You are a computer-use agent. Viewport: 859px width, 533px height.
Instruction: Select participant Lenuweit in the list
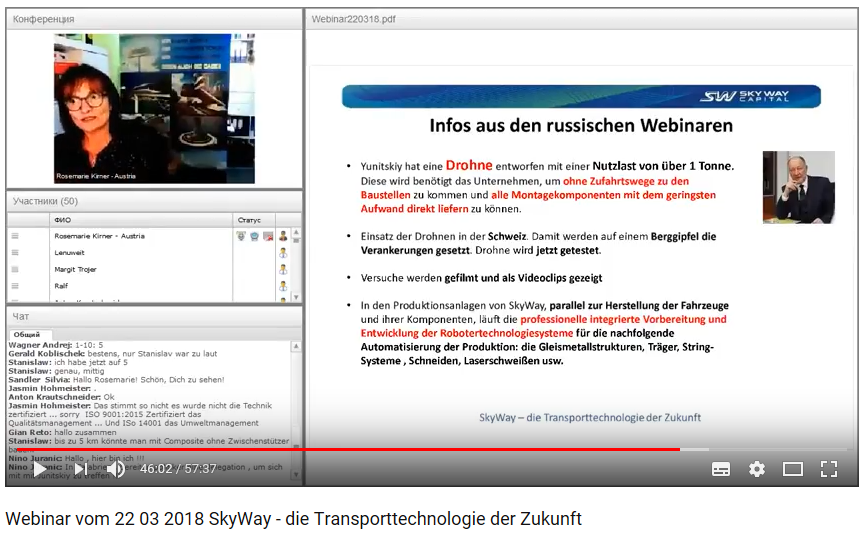(x=69, y=253)
